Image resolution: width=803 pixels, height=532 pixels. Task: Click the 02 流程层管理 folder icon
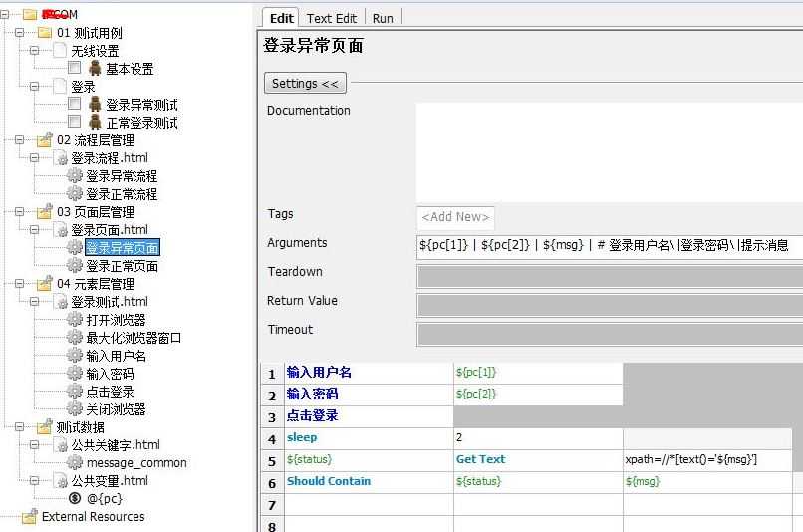click(x=45, y=139)
